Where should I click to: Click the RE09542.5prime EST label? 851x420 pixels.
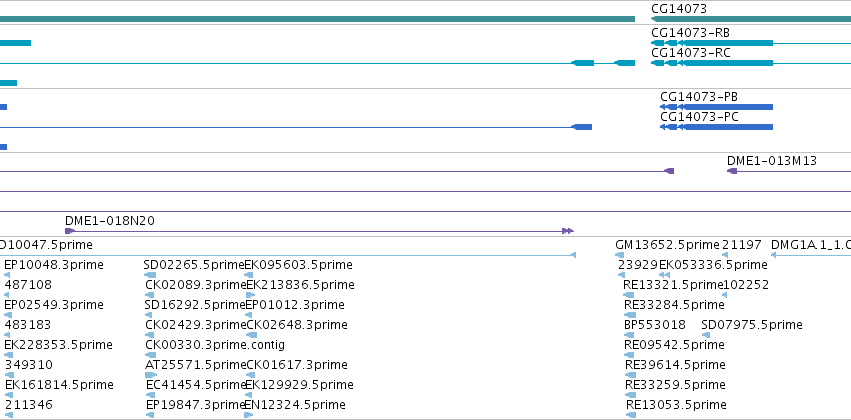675,345
